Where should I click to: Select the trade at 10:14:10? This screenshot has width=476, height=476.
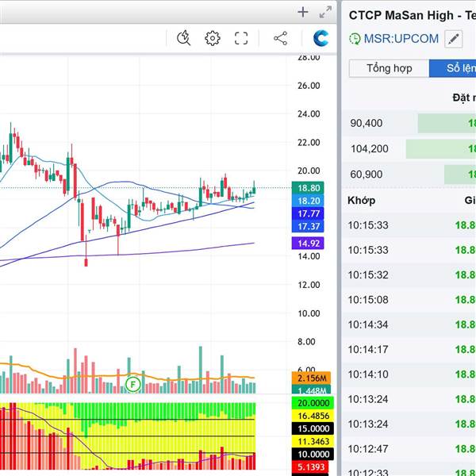409,374
